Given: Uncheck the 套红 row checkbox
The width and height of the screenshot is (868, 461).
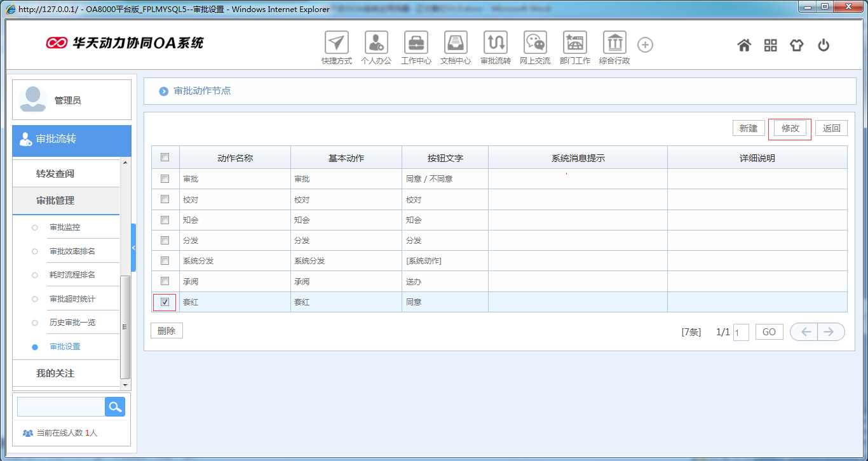Looking at the screenshot, I should pyautogui.click(x=165, y=302).
